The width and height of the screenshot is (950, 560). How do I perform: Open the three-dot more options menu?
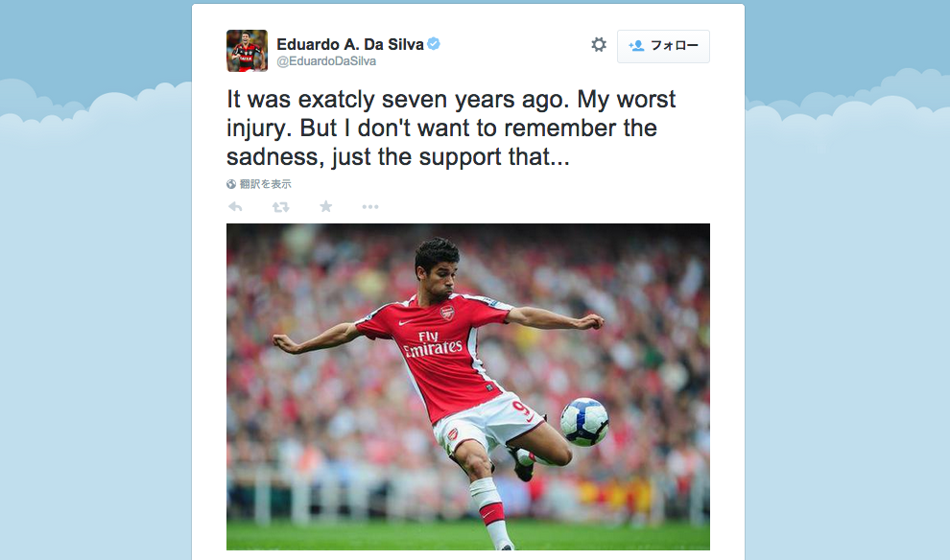click(370, 207)
